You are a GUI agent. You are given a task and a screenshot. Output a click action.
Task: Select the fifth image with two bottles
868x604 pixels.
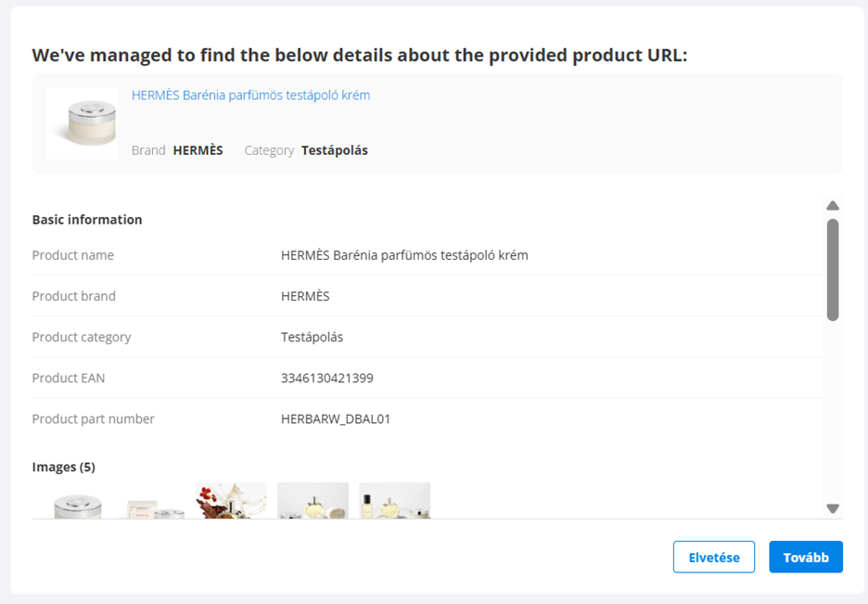(395, 501)
